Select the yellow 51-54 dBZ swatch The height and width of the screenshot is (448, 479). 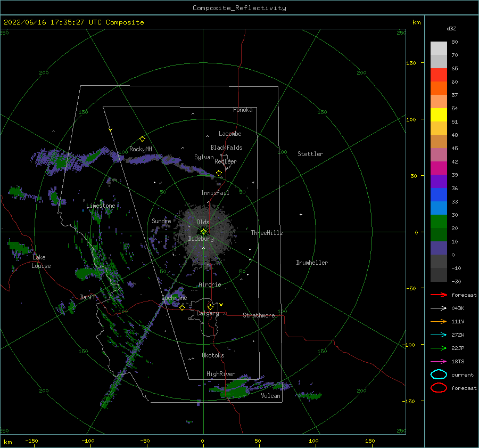(439, 115)
